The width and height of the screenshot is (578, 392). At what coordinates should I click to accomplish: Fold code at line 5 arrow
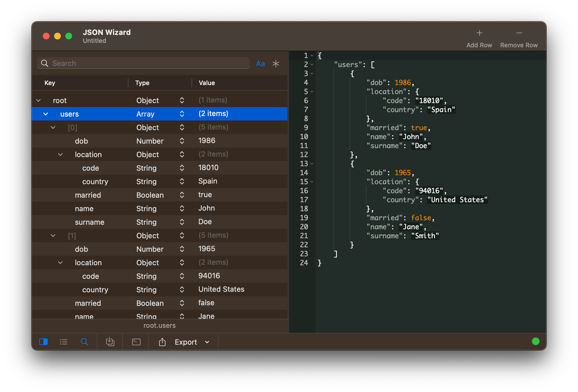[312, 92]
